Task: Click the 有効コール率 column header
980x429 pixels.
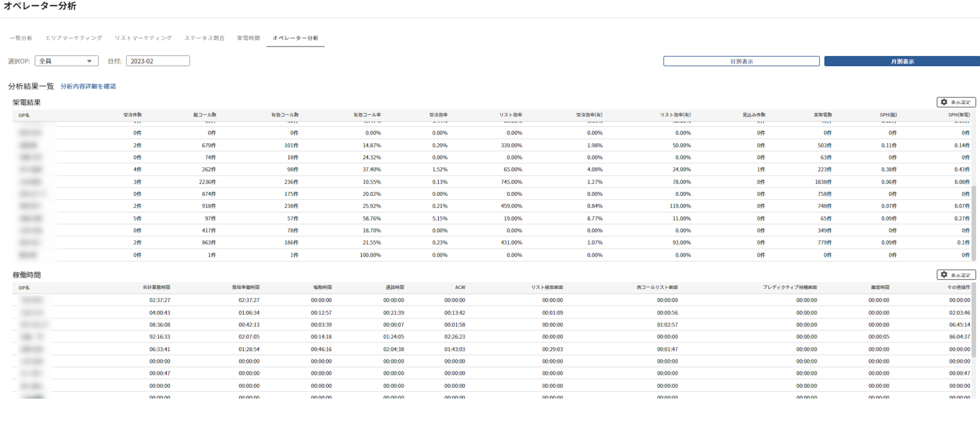Action: pos(367,115)
